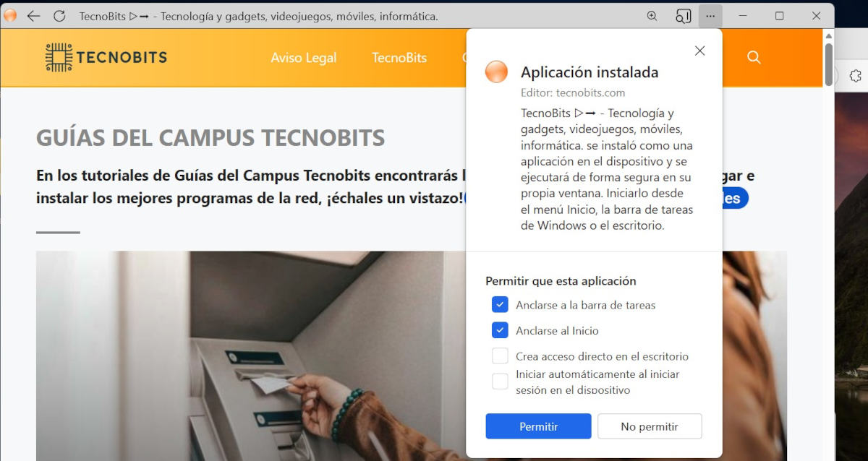Click the orange app icon in title bar
Image resolution: width=868 pixels, height=461 pixels.
pyautogui.click(x=10, y=16)
